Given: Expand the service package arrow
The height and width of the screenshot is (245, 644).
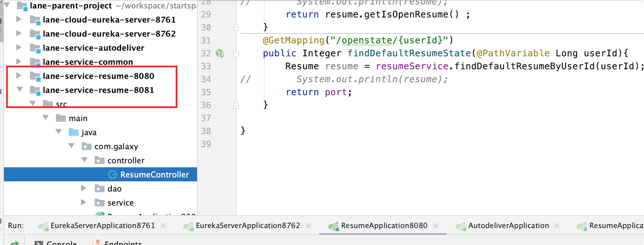Looking at the screenshot, I should pyautogui.click(x=84, y=202).
